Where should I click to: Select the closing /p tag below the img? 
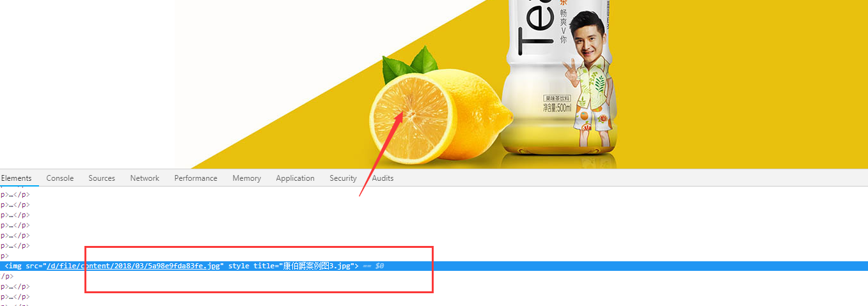pyautogui.click(x=6, y=276)
